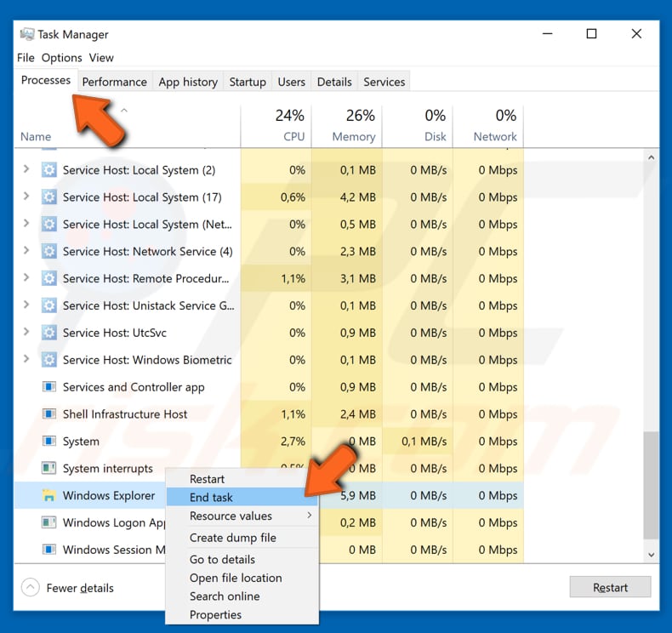
Task: Sort by the Memory column header
Action: tap(347, 127)
